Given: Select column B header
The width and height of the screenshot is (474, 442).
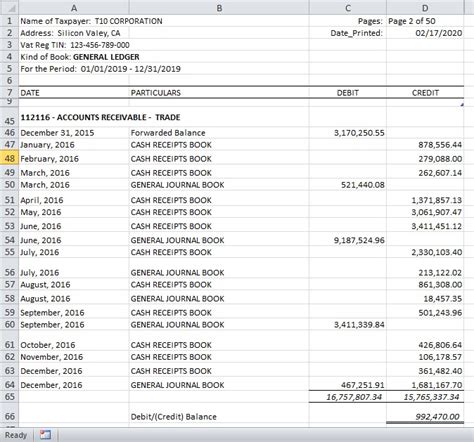Looking at the screenshot, I should coord(219,8).
